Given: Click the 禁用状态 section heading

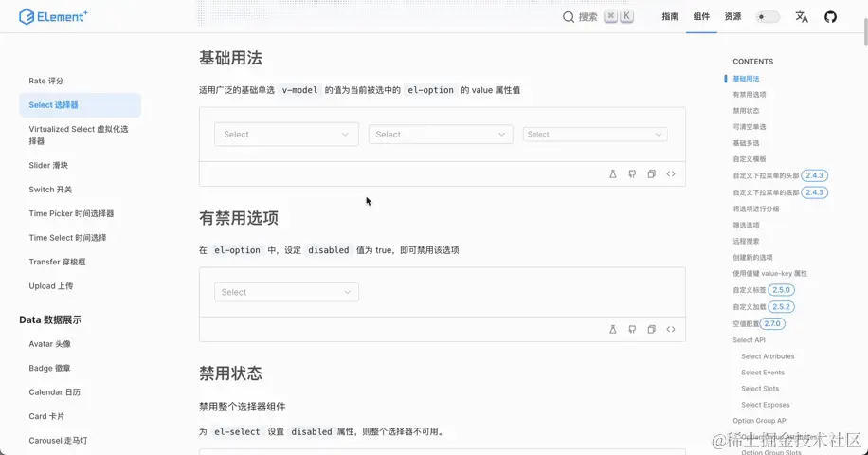Looking at the screenshot, I should [x=231, y=373].
